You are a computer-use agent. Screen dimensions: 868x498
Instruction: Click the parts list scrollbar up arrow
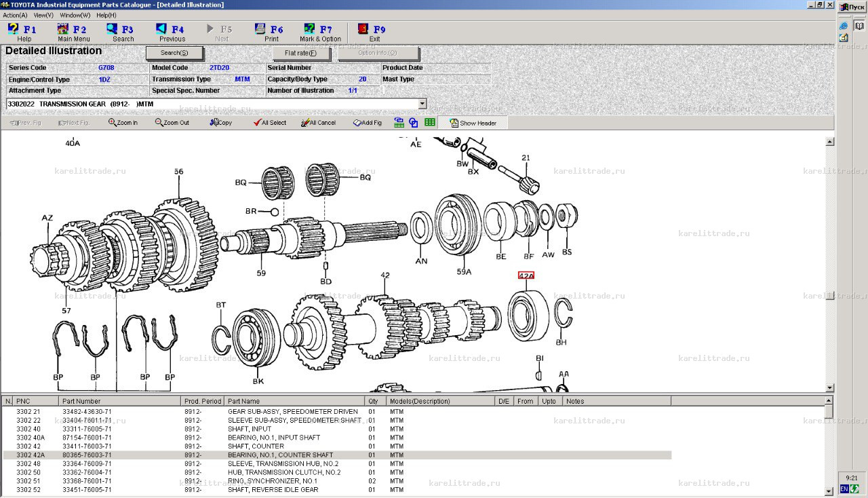click(x=829, y=401)
